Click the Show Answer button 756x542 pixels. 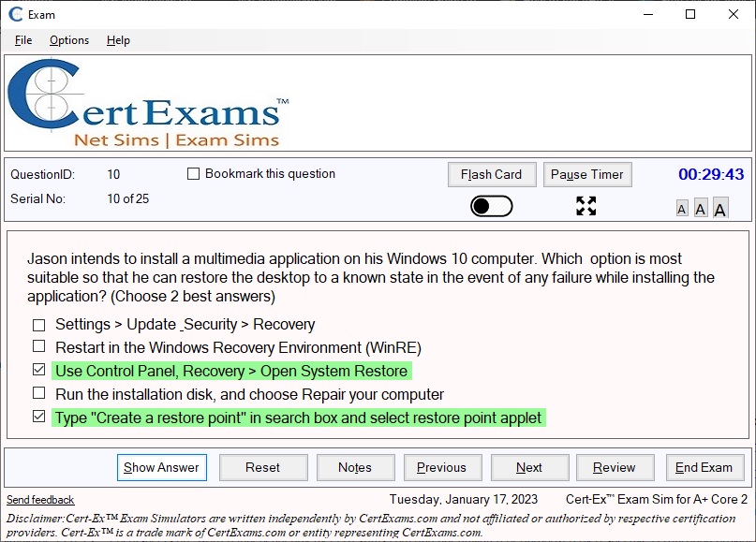161,467
